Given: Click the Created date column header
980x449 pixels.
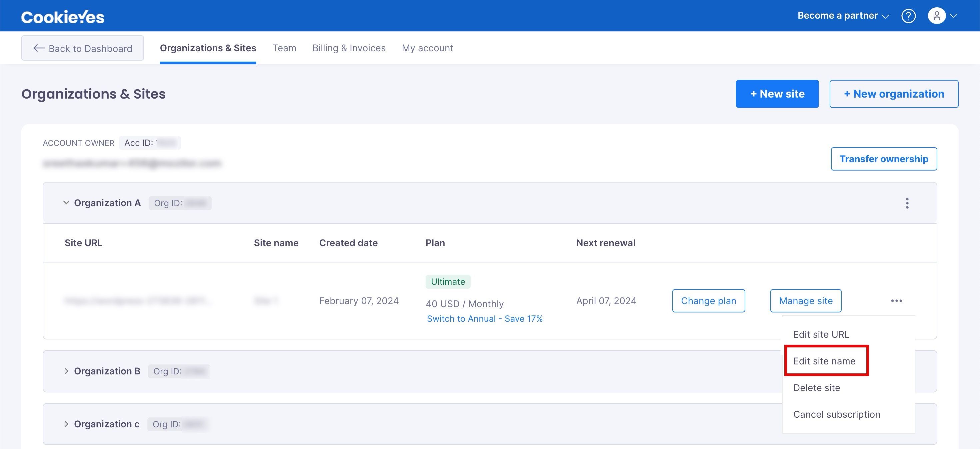Looking at the screenshot, I should (348, 243).
